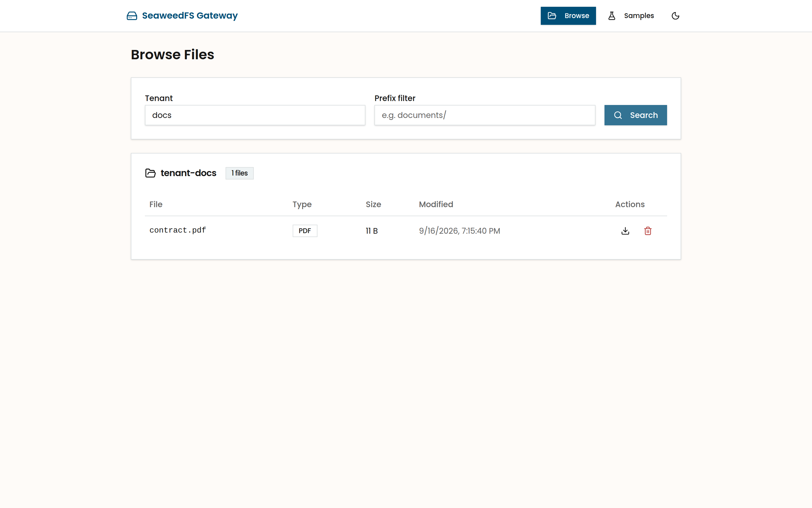The image size is (812, 508).
Task: Switch to the Browse tab
Action: tap(568, 16)
